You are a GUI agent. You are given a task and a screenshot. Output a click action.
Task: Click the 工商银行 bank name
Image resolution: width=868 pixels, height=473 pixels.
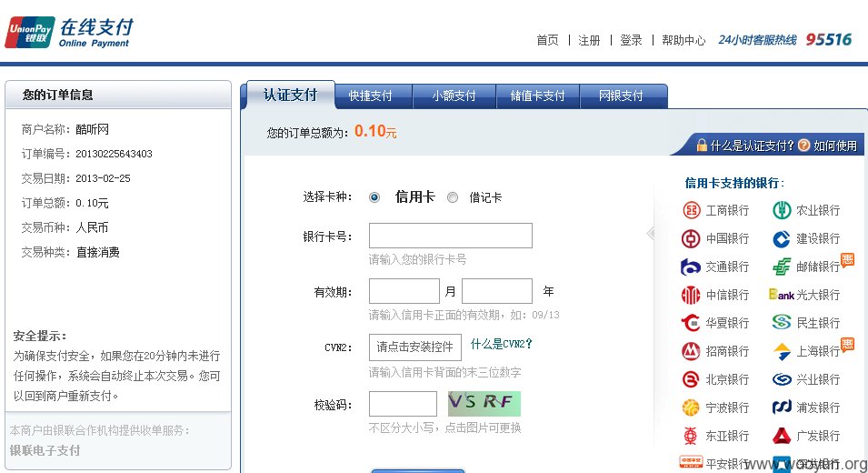click(x=727, y=210)
